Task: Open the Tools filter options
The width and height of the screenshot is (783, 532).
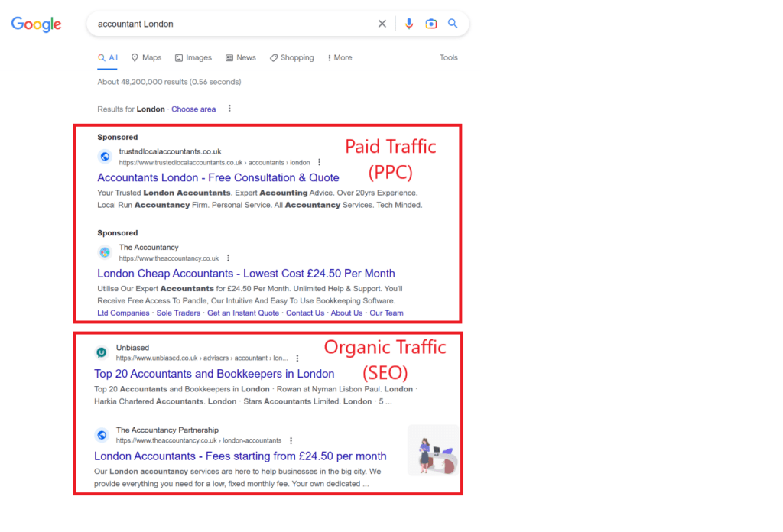Action: click(x=448, y=58)
